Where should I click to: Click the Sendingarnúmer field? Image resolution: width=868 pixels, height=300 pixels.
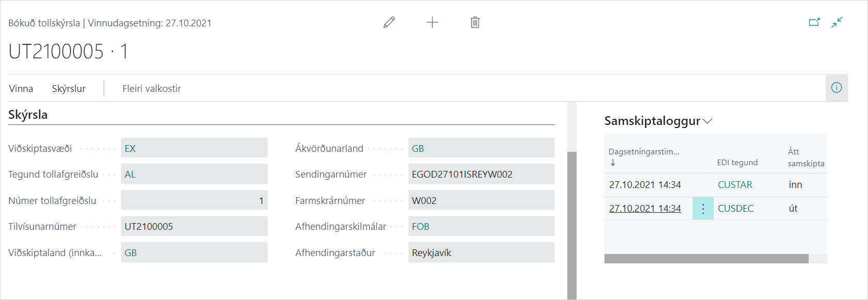tap(481, 175)
